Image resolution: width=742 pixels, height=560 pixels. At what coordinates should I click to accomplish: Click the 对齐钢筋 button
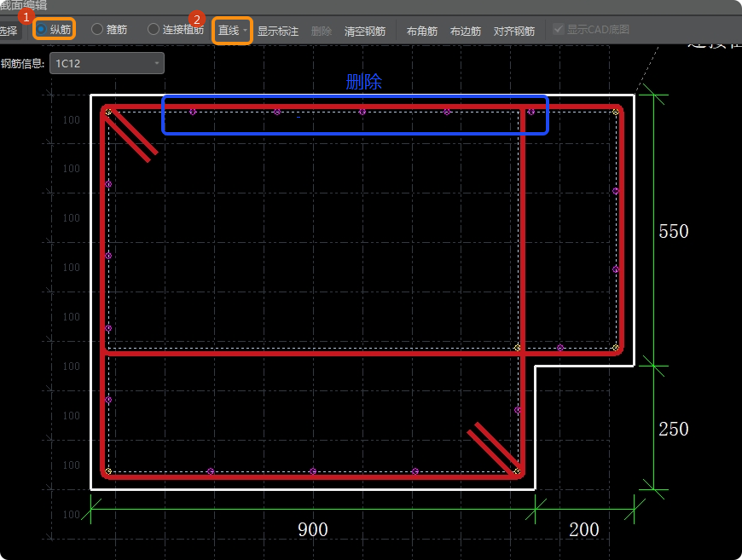coord(514,32)
